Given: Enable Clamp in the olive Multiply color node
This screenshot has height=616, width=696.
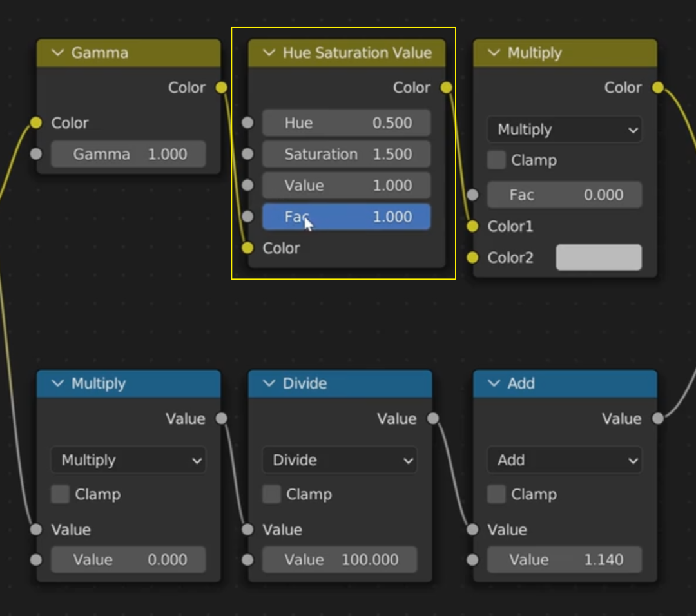Looking at the screenshot, I should [496, 160].
